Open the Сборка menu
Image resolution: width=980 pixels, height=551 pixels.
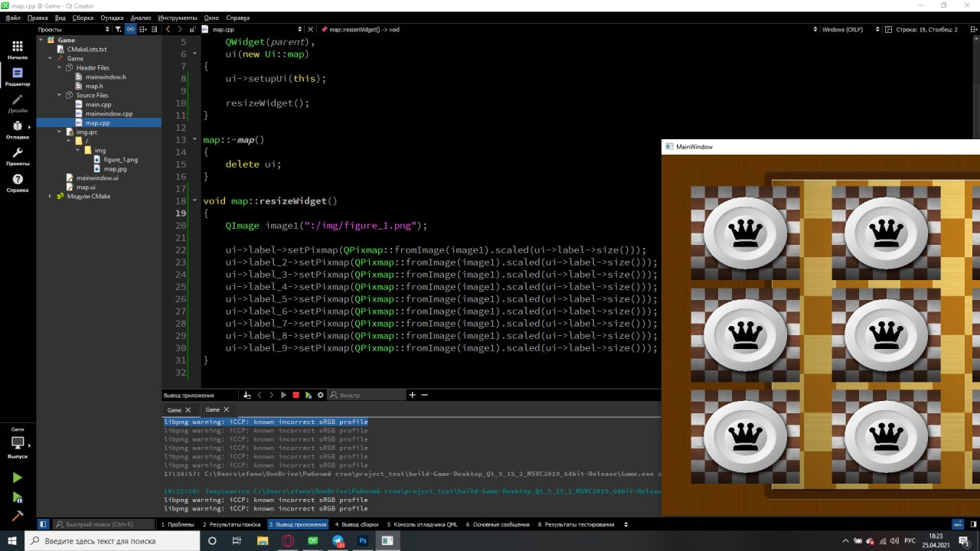tap(83, 17)
